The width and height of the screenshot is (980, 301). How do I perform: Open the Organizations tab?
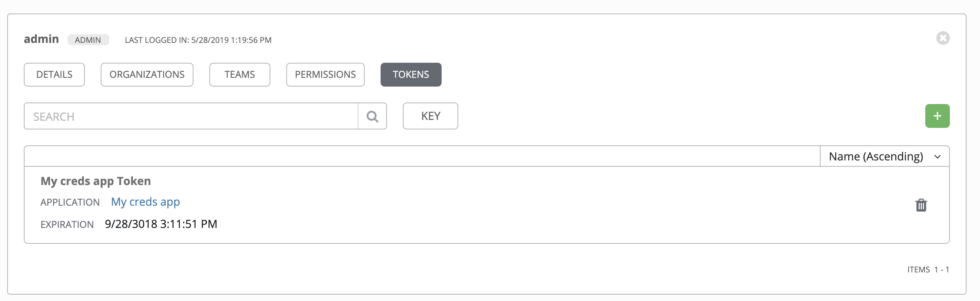click(x=147, y=75)
